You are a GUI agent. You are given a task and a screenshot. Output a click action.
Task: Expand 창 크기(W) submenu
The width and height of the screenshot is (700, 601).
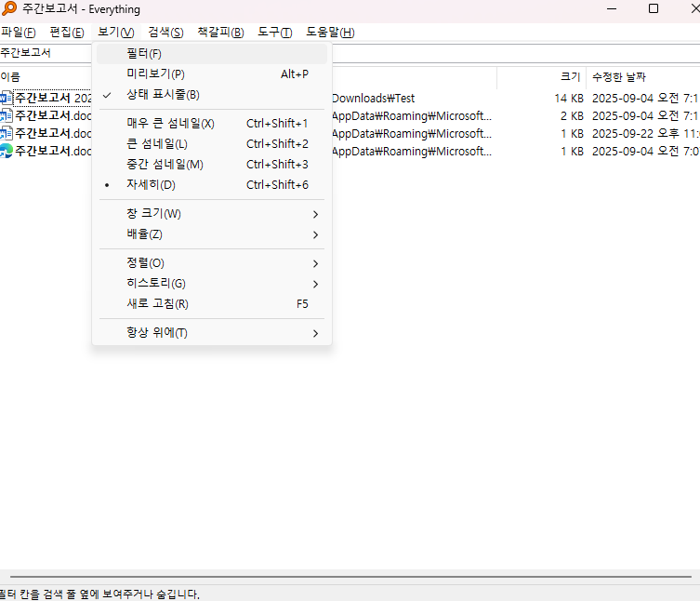212,214
